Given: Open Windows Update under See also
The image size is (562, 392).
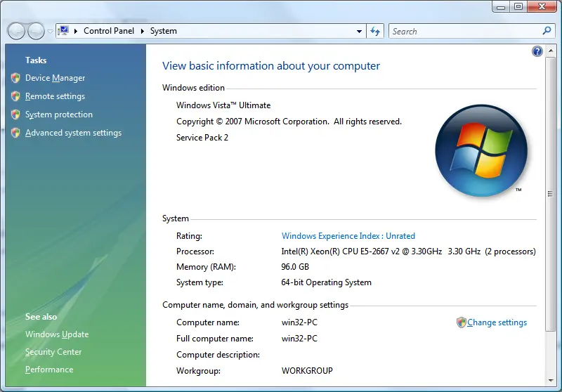Looking at the screenshot, I should [x=57, y=334].
